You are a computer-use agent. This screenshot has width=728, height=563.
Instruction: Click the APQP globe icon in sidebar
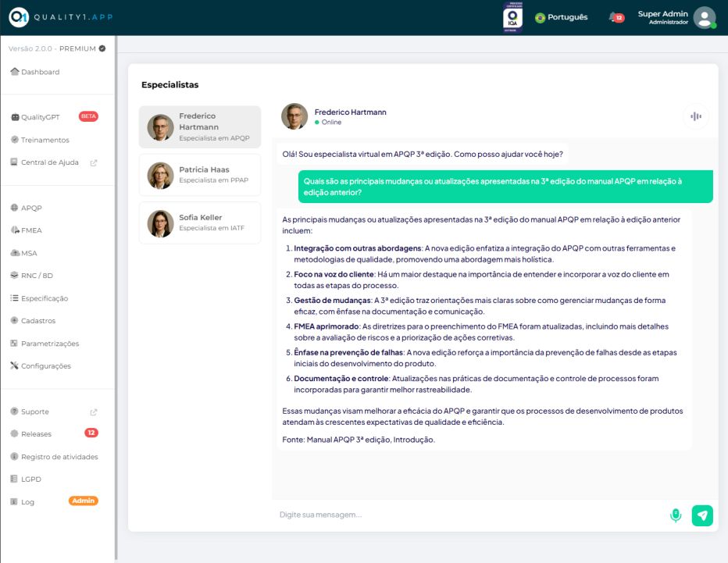pos(15,208)
